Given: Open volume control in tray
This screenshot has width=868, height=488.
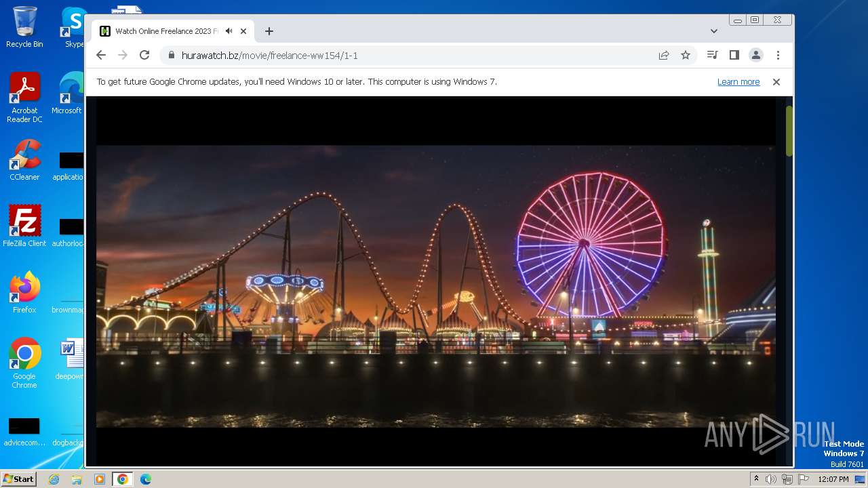Looking at the screenshot, I should click(771, 479).
